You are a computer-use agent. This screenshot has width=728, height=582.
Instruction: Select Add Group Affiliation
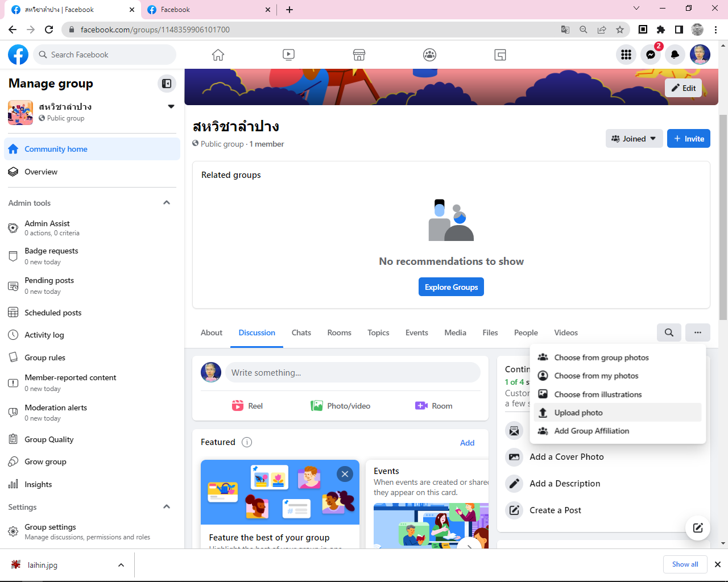[x=618, y=431]
